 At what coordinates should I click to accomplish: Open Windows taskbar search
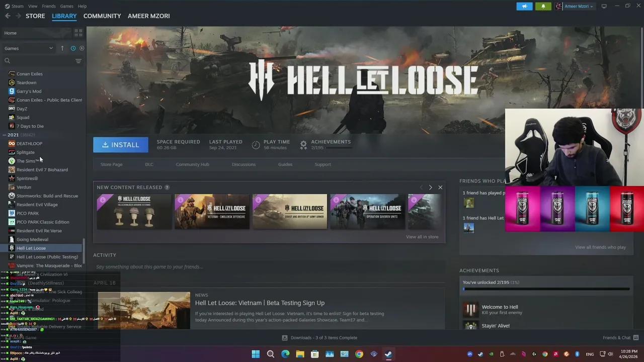point(271,354)
